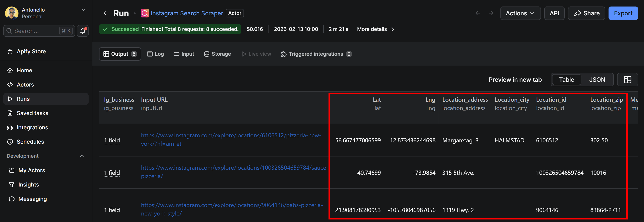Open Insights in the sidebar
Image resolution: width=644 pixels, height=222 pixels.
[29, 184]
